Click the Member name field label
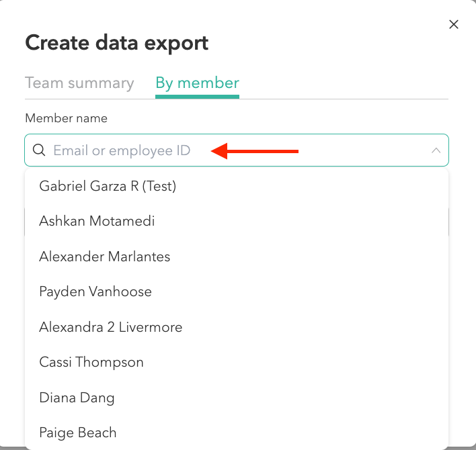Image resolution: width=476 pixels, height=450 pixels. point(66,118)
